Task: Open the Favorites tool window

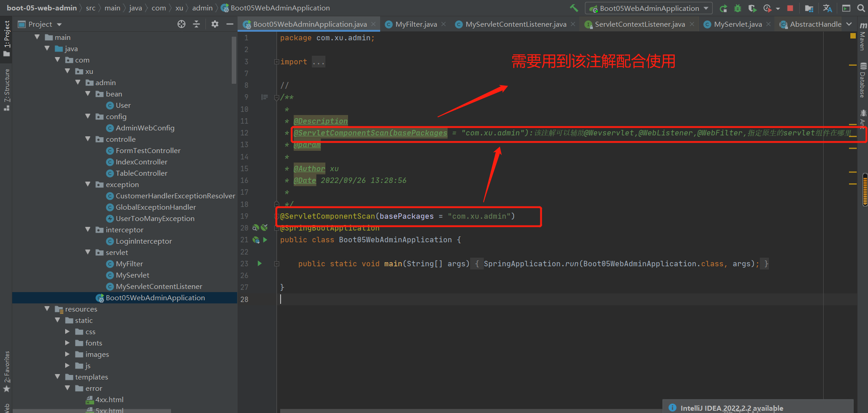Action: pyautogui.click(x=7, y=371)
